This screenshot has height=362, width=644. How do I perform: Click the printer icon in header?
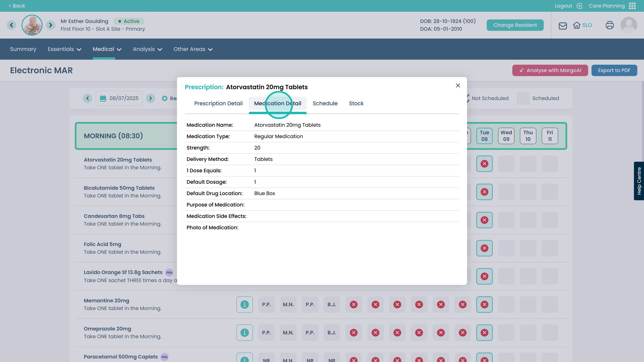[x=609, y=25]
